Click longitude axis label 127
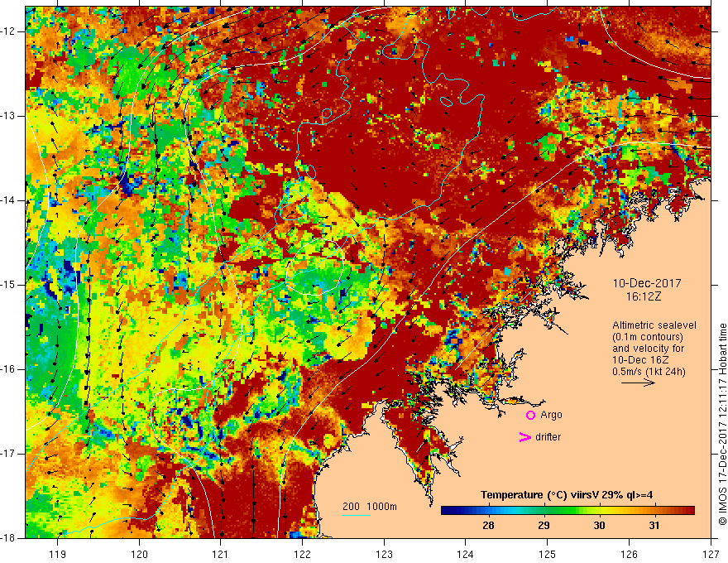 point(711,554)
